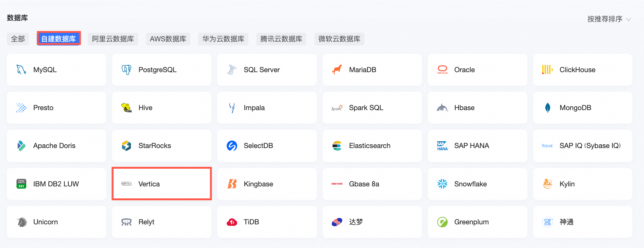
Task: Choose the Greenplum text label
Action: pos(471,222)
